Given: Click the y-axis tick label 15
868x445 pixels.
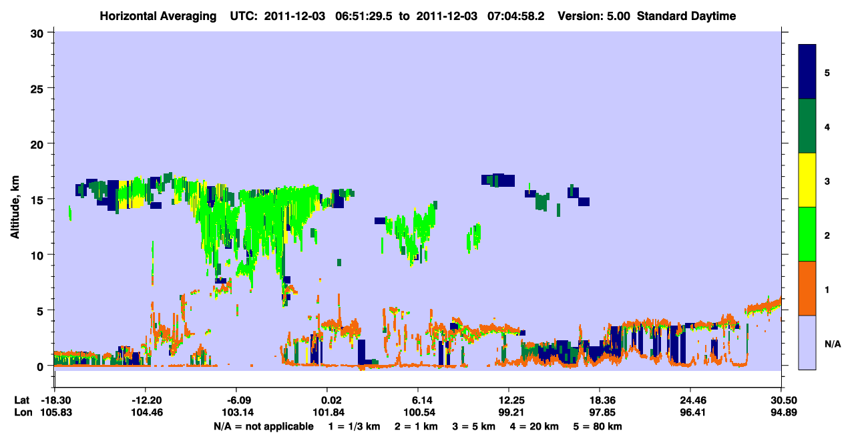Looking at the screenshot, I should (39, 199).
